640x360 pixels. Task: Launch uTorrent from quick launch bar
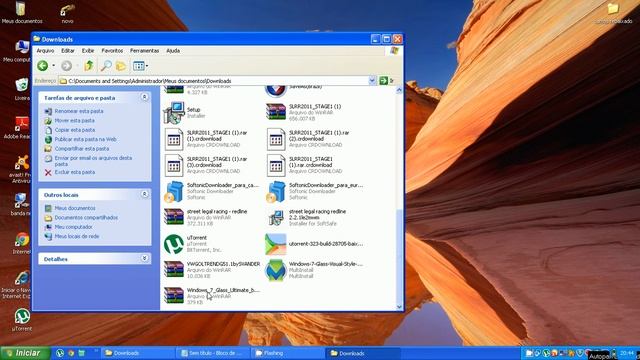[x=60, y=353]
